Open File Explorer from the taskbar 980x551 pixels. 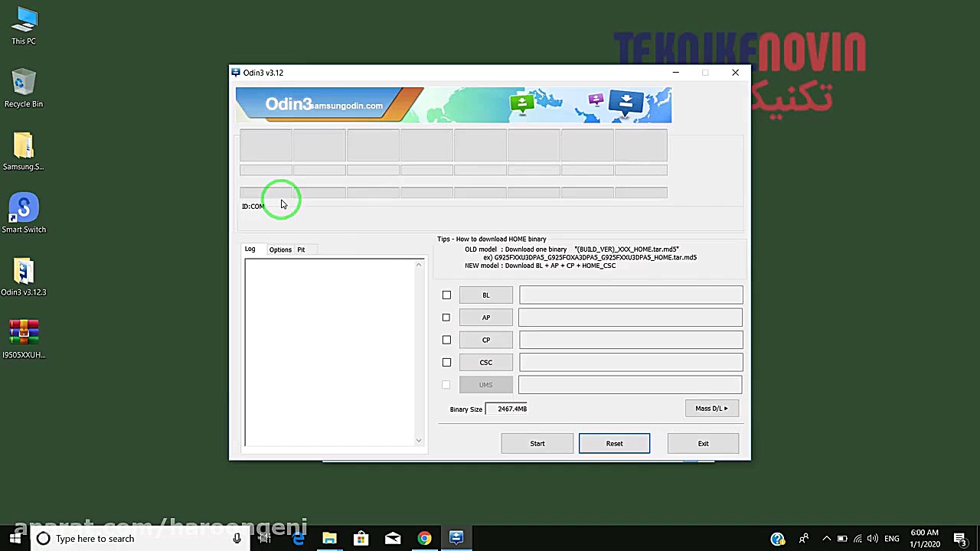click(329, 539)
